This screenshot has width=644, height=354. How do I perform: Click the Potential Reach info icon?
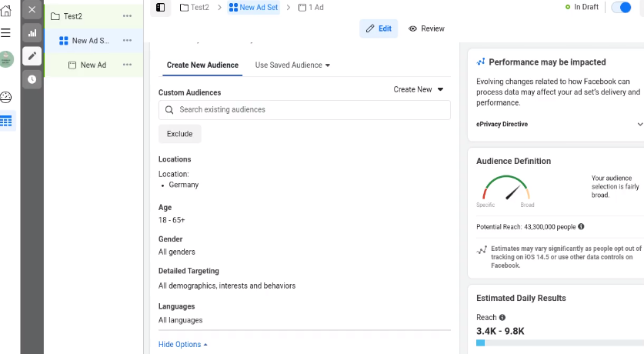point(581,227)
